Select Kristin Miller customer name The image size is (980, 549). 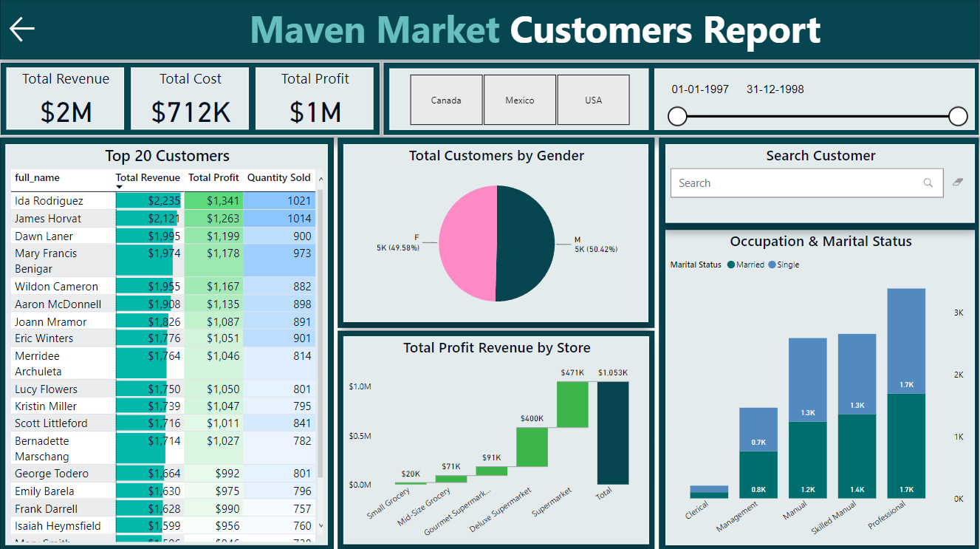(x=46, y=406)
